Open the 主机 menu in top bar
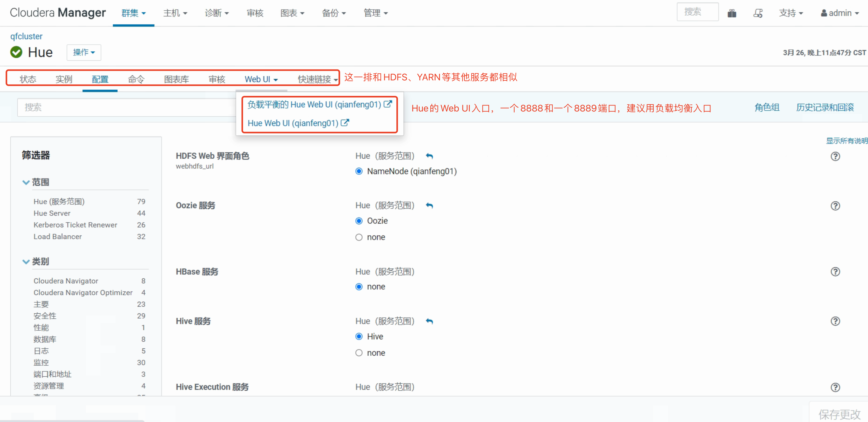Screen dimensions: 868x422 175,13
